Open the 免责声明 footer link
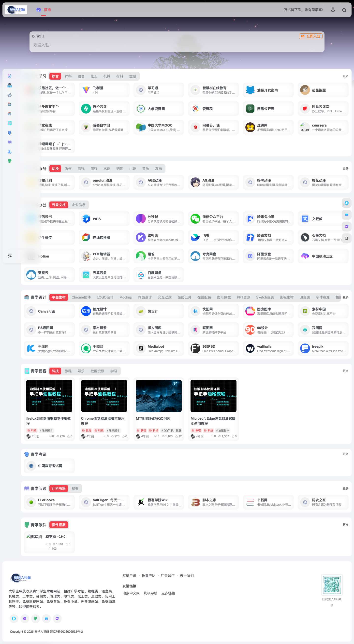Screen dimensions: 354x644 [x=148, y=575]
